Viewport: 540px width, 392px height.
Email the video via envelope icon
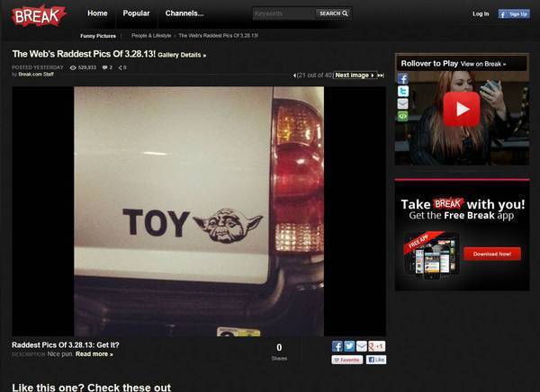point(403,103)
